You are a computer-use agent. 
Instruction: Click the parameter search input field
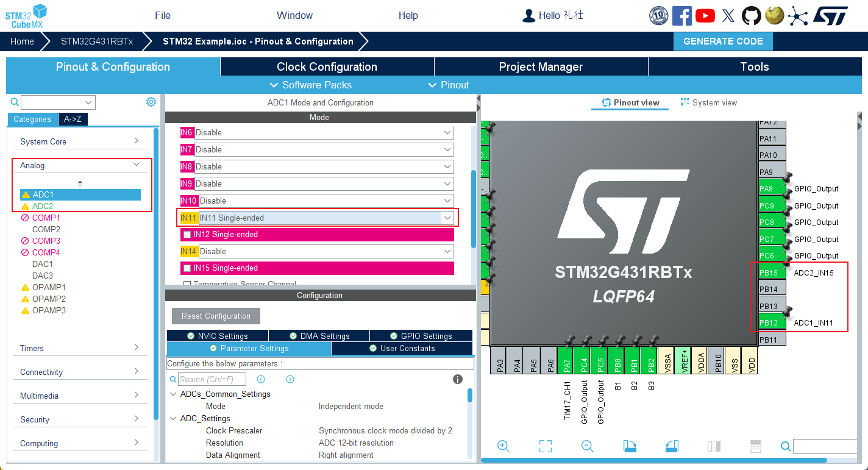(x=212, y=379)
